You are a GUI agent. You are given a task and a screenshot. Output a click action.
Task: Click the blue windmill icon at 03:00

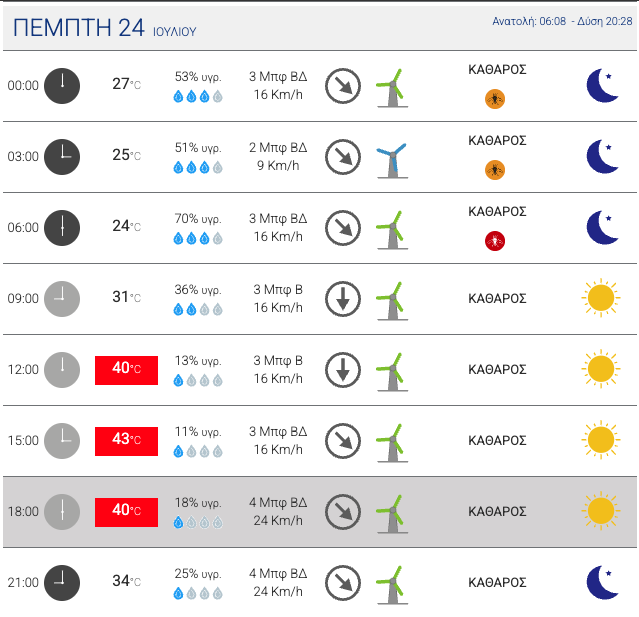point(391,157)
